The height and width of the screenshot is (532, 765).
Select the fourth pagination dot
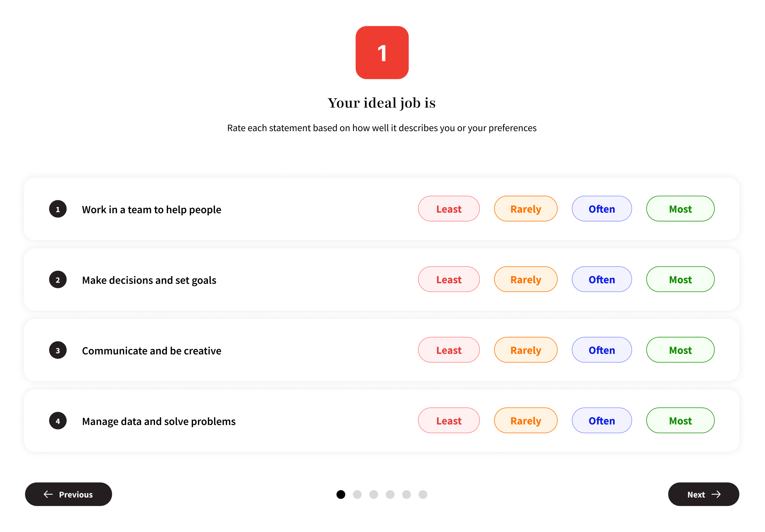390,495
